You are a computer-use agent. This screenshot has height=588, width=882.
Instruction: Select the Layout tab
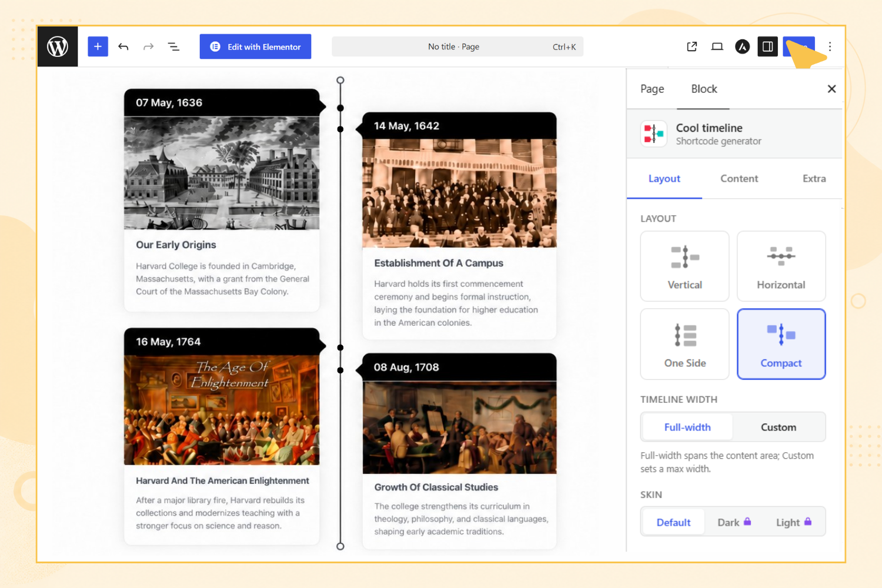[664, 179]
